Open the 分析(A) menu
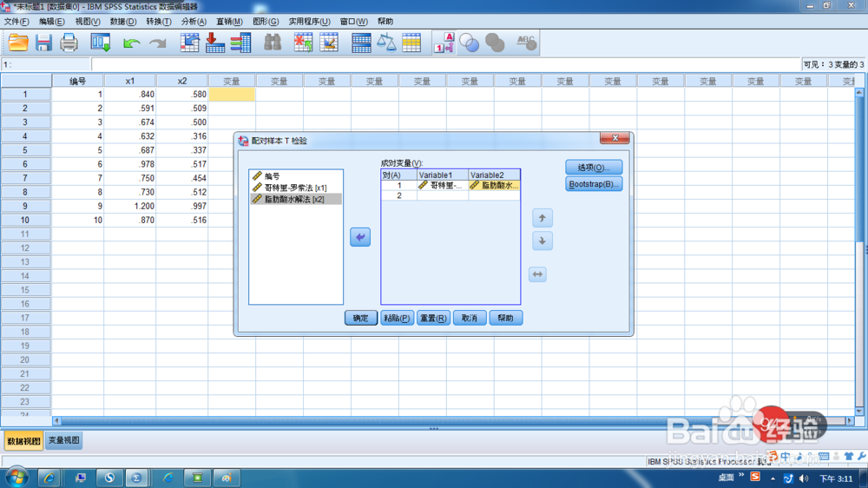This screenshot has height=488, width=868. pos(194,22)
